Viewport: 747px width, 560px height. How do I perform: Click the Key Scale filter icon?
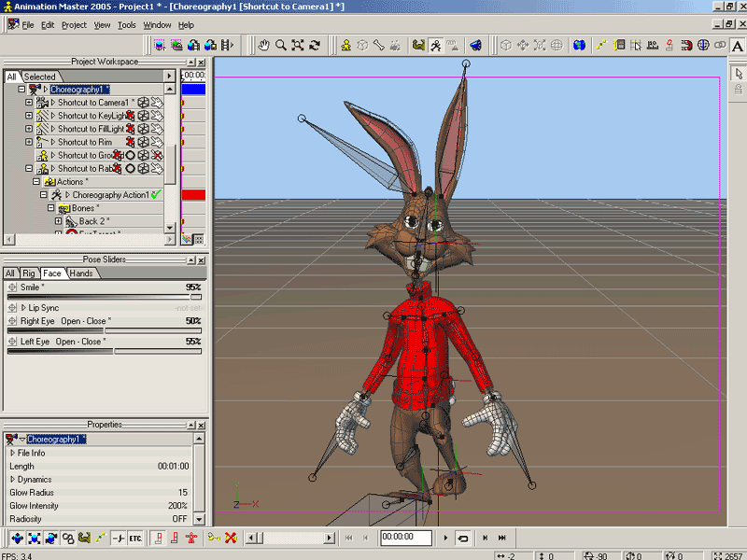(35, 539)
